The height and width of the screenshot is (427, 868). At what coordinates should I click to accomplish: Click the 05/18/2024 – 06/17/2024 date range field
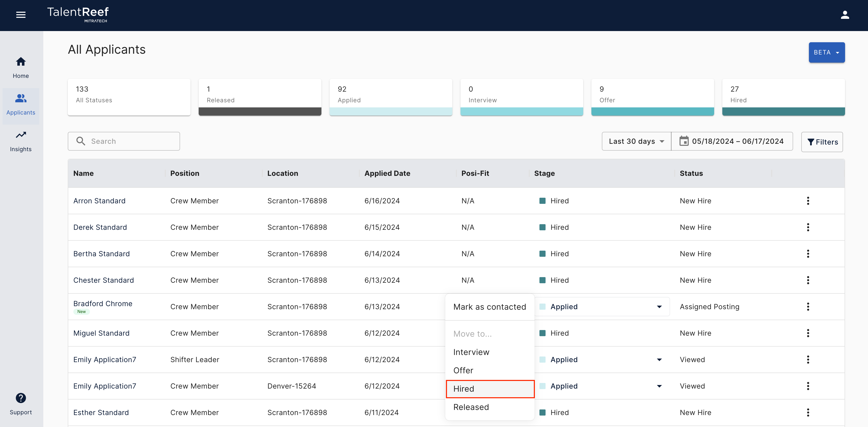click(x=732, y=141)
